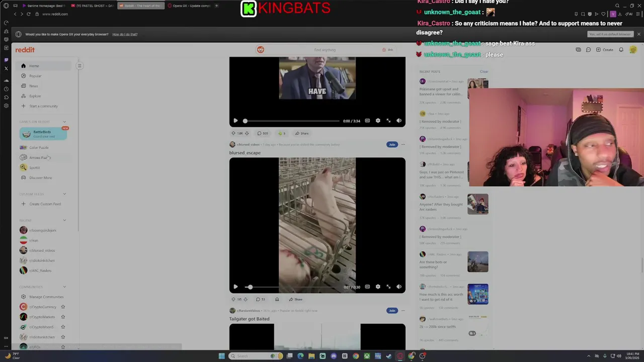The width and height of the screenshot is (644, 362).
Task: Join the r/RandomVideos community
Action: [x=392, y=310]
